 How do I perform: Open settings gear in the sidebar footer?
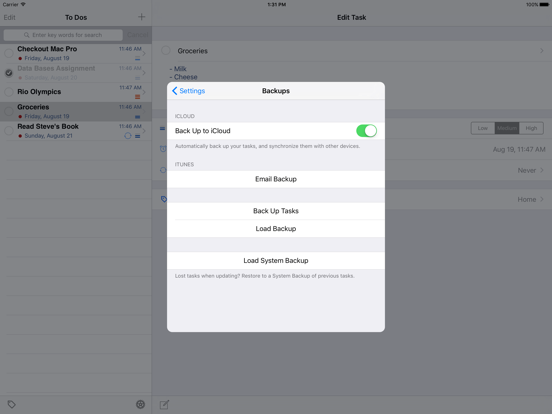tap(140, 404)
